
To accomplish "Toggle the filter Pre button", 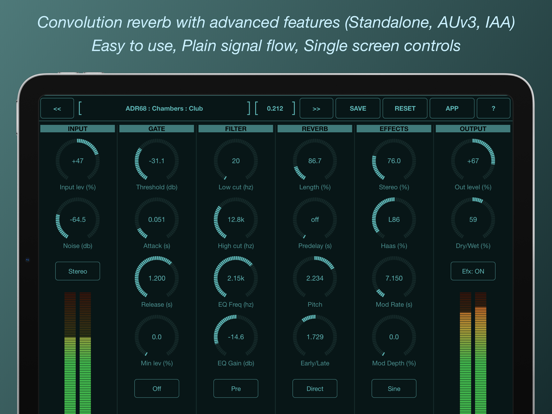I will tap(236, 389).
